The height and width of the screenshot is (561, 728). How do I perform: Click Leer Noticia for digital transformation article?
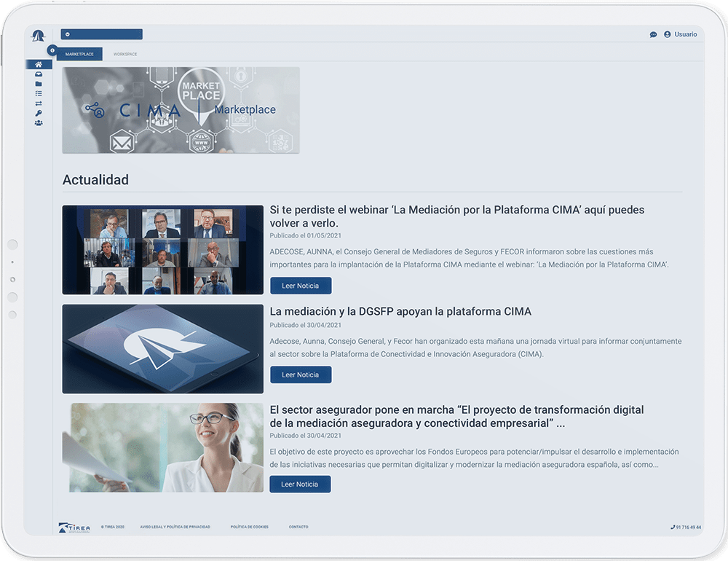(300, 484)
